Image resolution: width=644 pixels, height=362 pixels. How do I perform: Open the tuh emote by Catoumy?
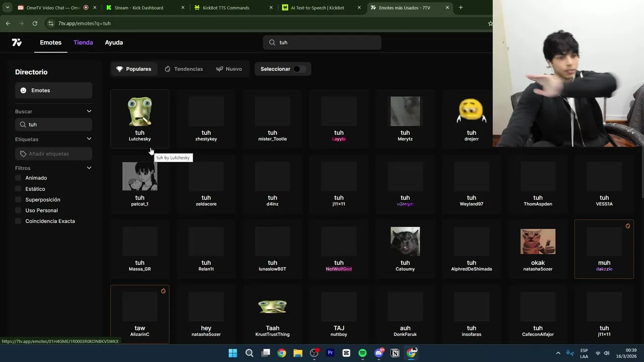(x=405, y=249)
